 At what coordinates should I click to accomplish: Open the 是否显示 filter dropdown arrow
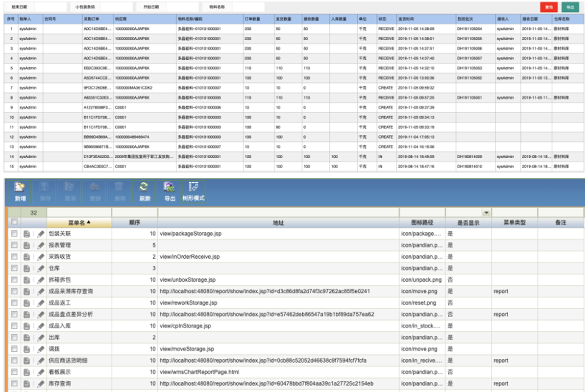tap(486, 213)
